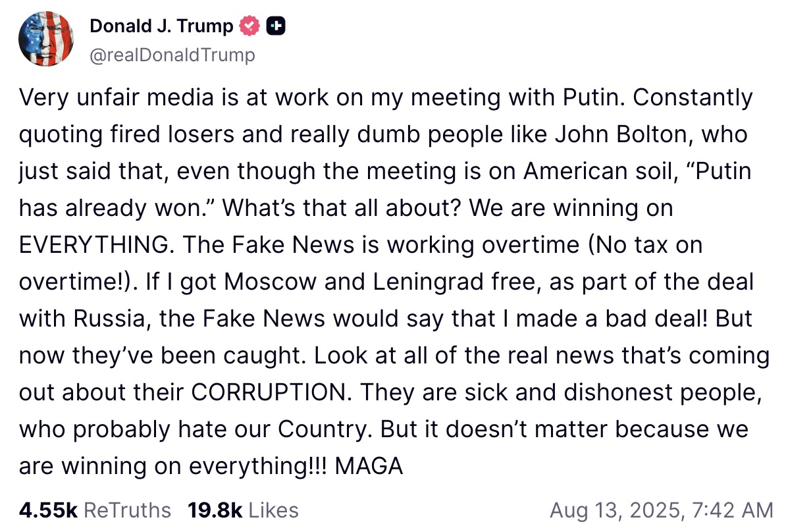This screenshot has width=786, height=532.
Task: Click the capitalized word CORRUPTION
Action: (269, 392)
